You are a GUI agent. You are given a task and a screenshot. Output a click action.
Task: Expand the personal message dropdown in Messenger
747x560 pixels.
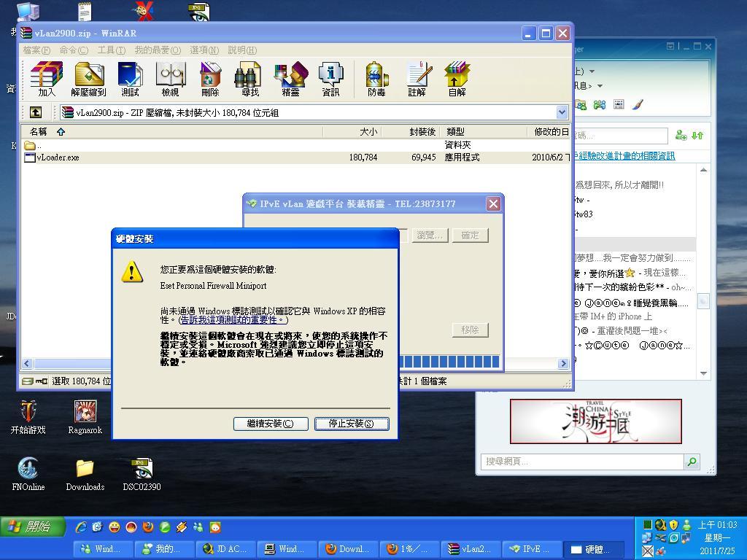tap(600, 86)
